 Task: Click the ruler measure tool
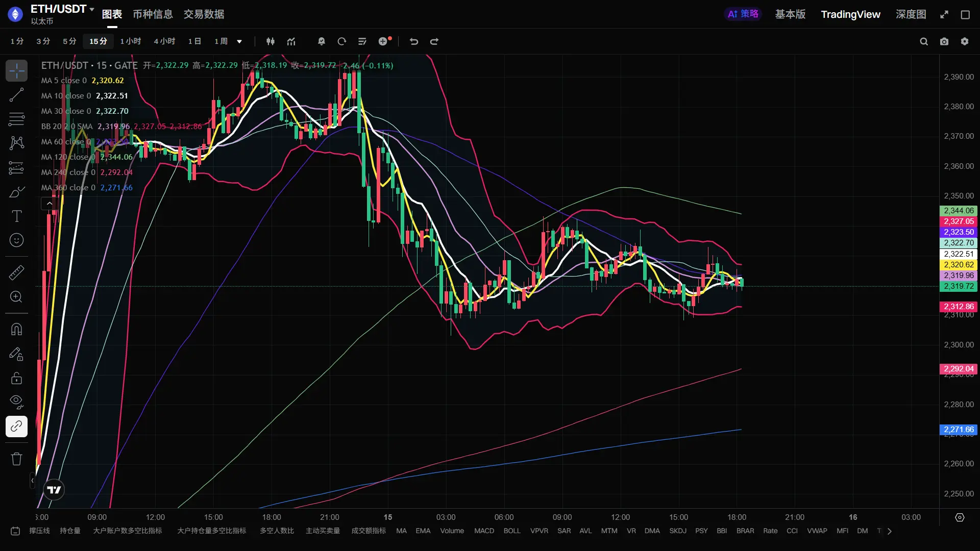coord(16,272)
